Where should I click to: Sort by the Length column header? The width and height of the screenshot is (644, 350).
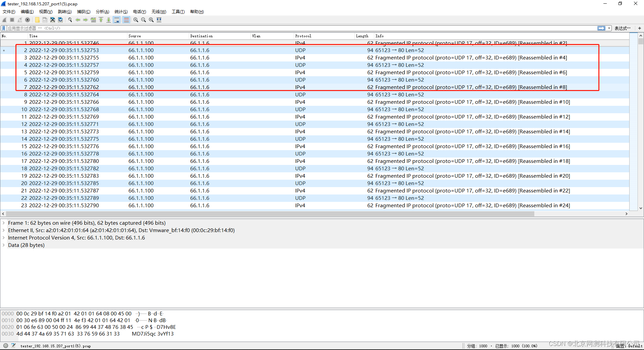tap(365, 36)
